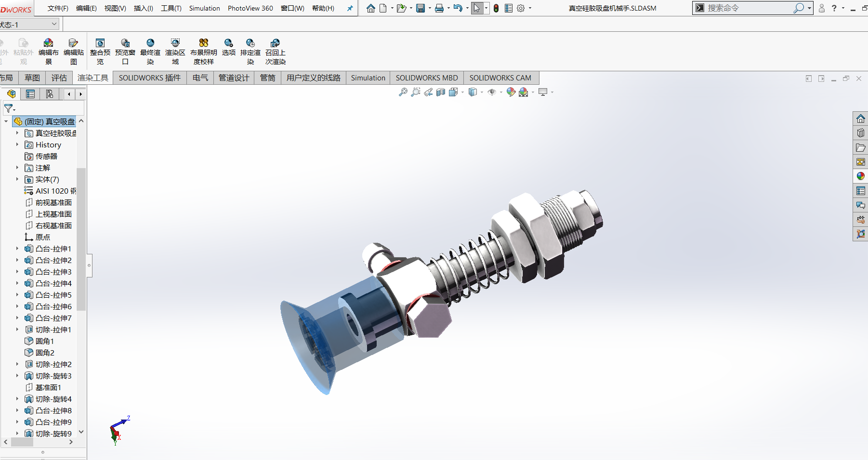Image resolution: width=868 pixels, height=460 pixels.
Task: Click View Settings monitor icon
Action: pyautogui.click(x=543, y=92)
